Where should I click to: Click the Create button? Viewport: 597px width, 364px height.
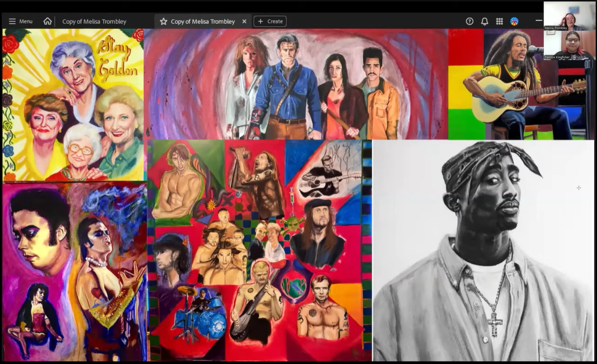pos(270,21)
